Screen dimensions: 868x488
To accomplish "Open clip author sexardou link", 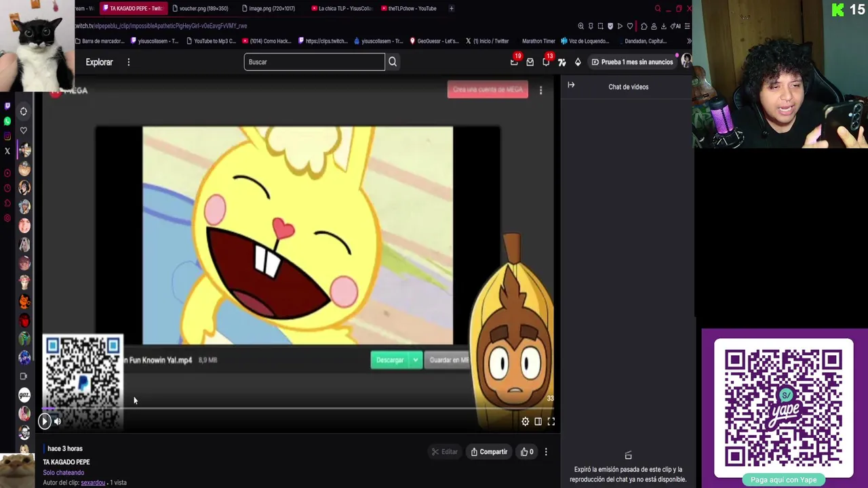I will (93, 483).
